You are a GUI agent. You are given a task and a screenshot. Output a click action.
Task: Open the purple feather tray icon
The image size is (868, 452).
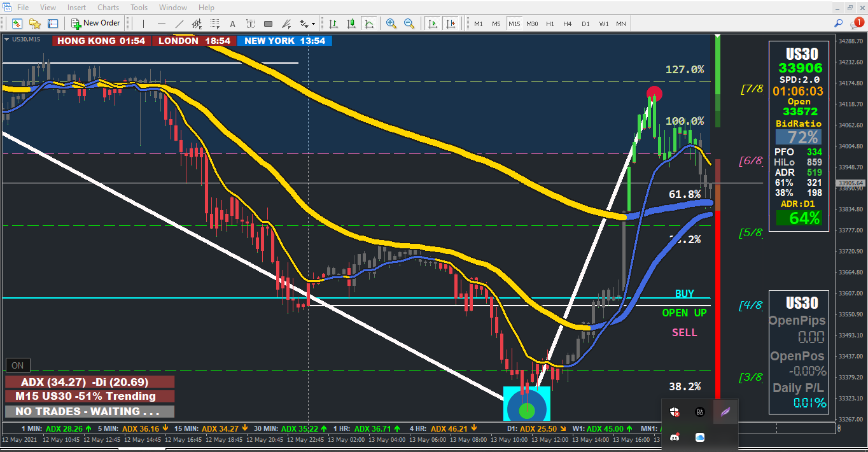[725, 412]
